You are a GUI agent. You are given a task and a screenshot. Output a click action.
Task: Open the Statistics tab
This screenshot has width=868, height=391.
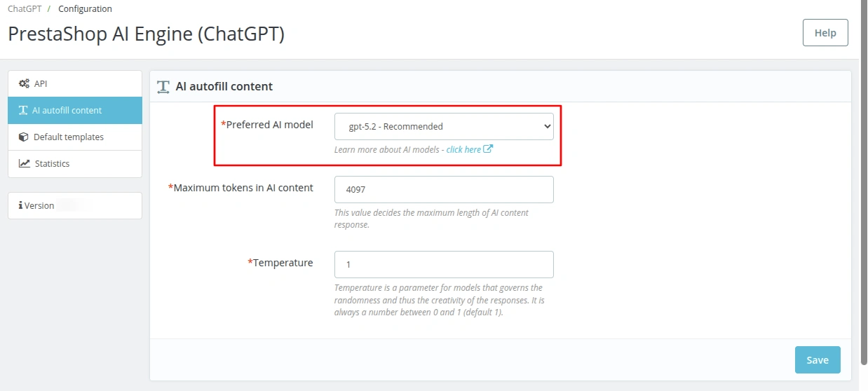tap(75, 163)
